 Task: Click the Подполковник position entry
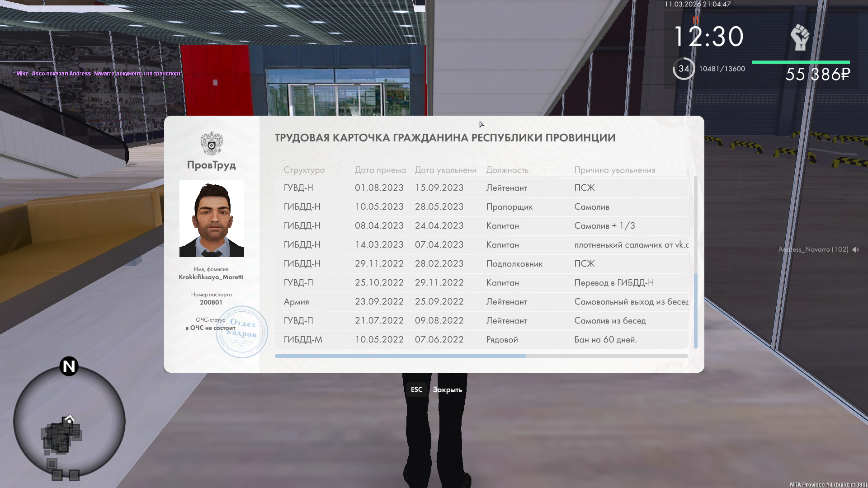tap(514, 263)
